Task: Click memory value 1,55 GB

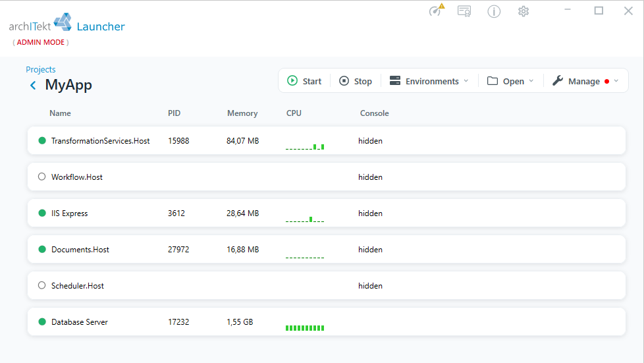Action: 240,321
